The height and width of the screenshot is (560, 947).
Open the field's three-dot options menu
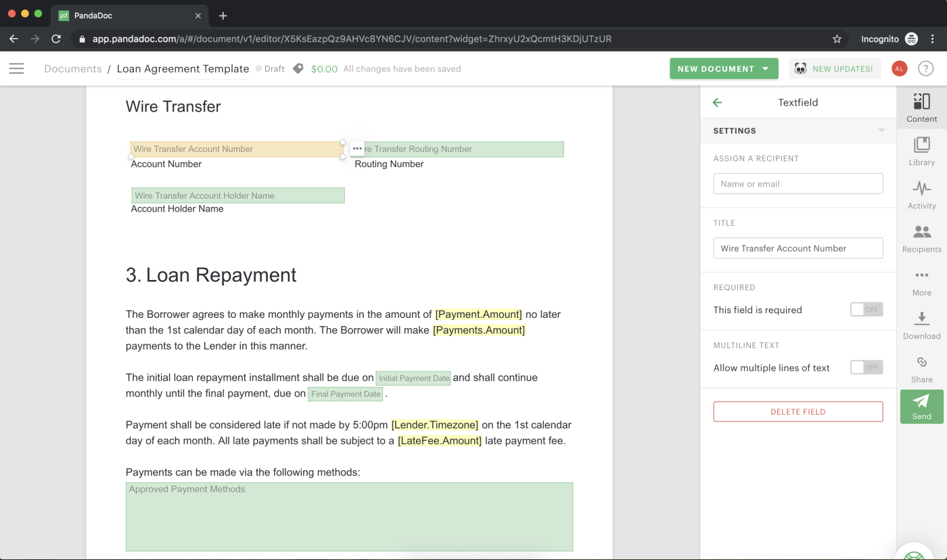coord(357,149)
